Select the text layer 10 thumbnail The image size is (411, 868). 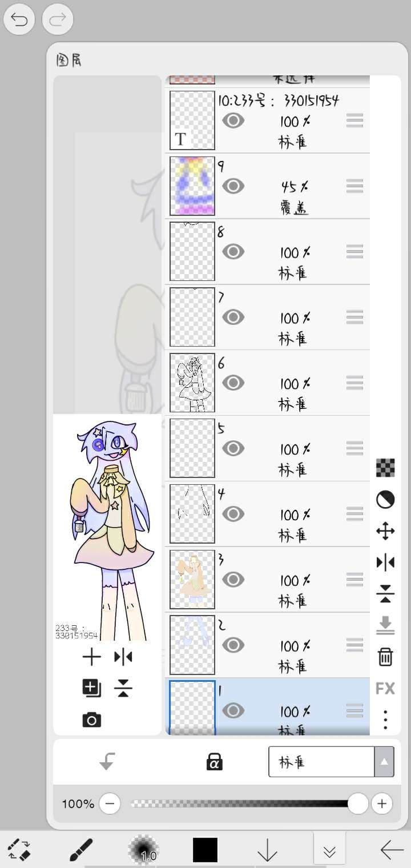point(192,120)
